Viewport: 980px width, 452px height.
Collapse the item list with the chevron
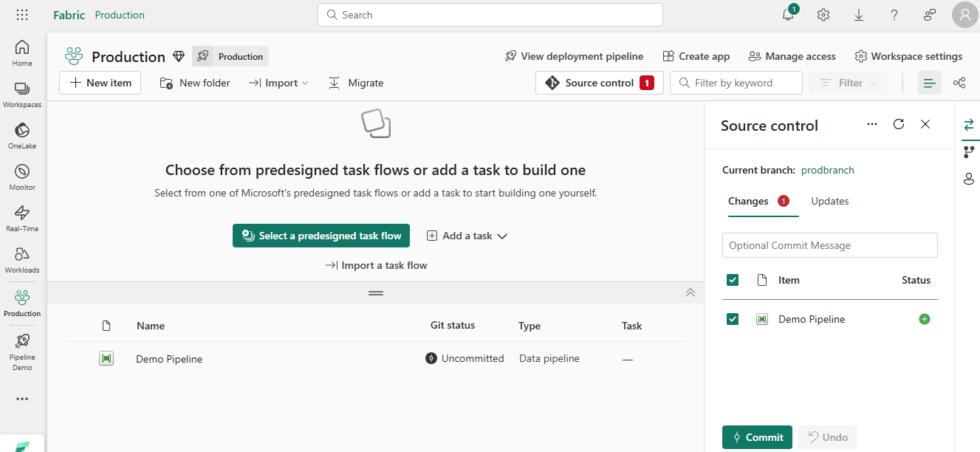click(x=690, y=292)
